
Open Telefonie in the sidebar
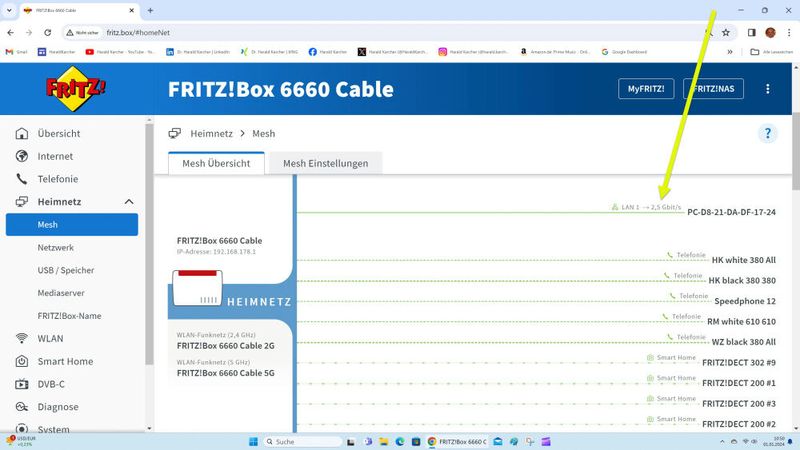(58, 179)
